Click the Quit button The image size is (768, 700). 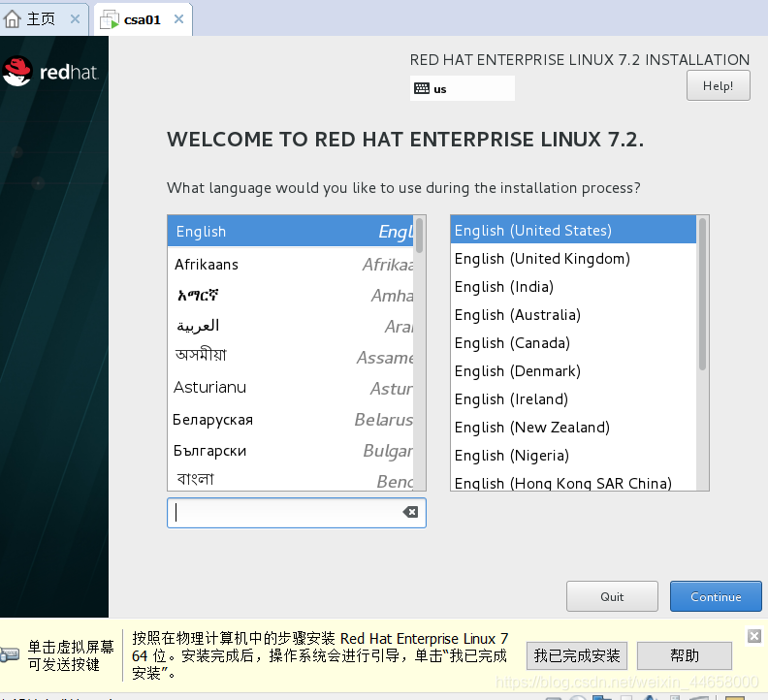pos(612,596)
